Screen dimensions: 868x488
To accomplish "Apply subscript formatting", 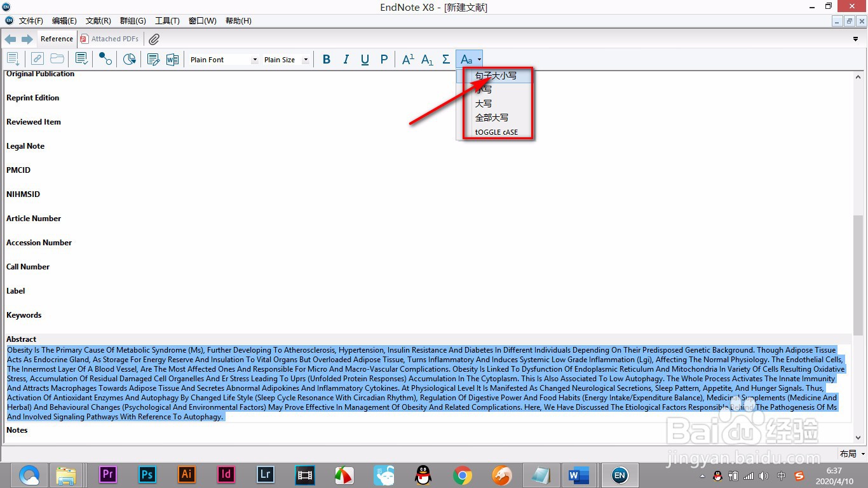I will coord(427,59).
